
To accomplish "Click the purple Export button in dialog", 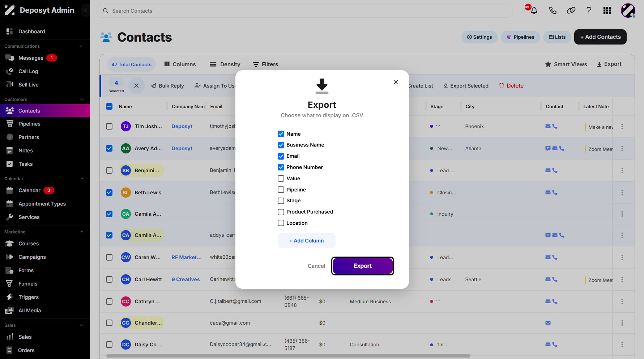I will pyautogui.click(x=362, y=266).
